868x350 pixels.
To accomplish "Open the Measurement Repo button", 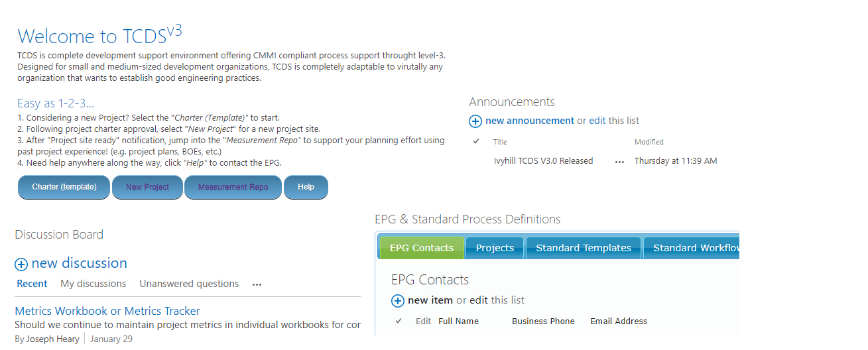I will 233,187.
